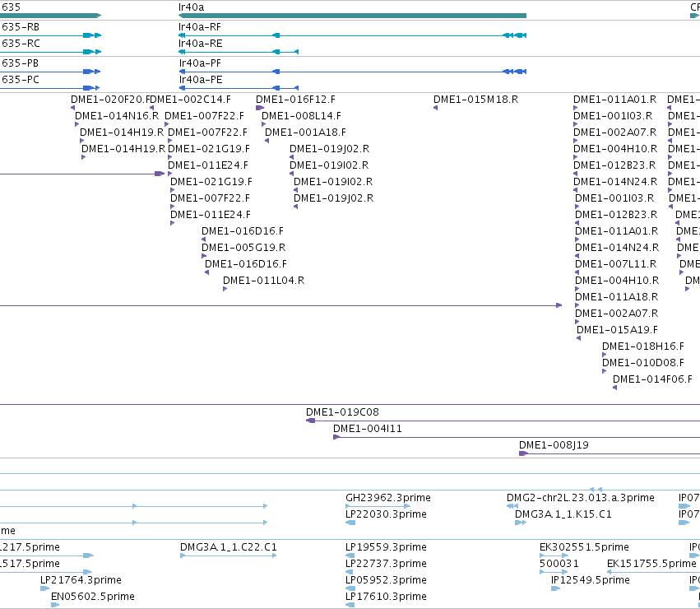Select the DME1-016F12.F feature label
The image size is (700, 609).
(x=295, y=100)
